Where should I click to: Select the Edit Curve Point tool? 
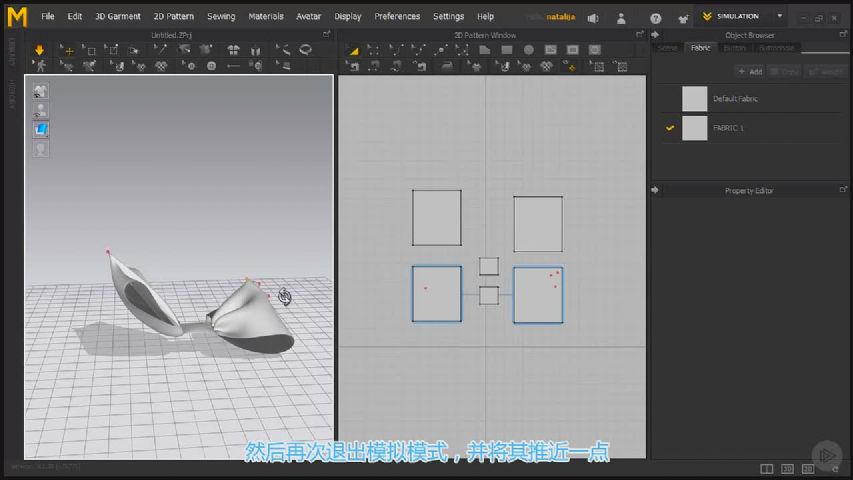[x=418, y=50]
